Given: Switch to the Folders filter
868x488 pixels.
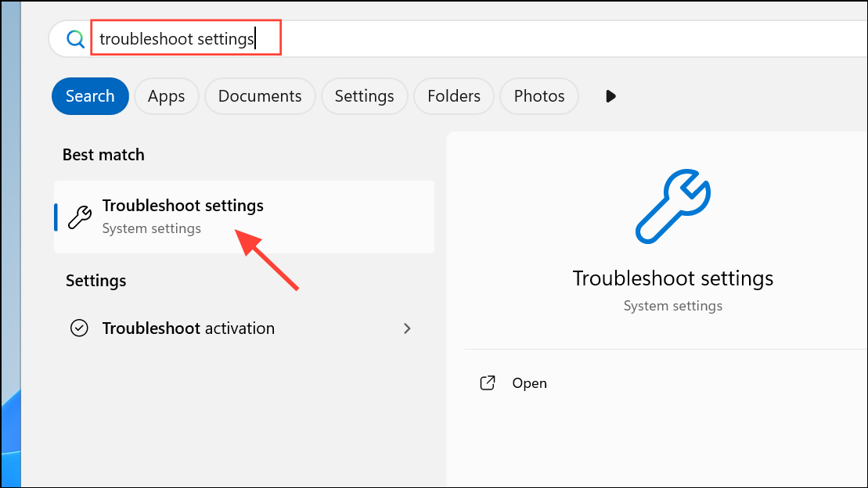Looking at the screenshot, I should 453,96.
